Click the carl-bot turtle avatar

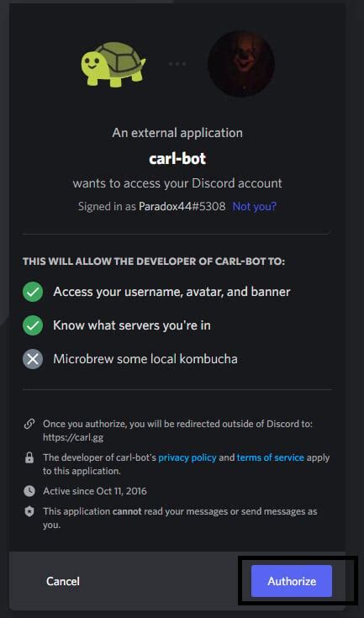coord(113,64)
